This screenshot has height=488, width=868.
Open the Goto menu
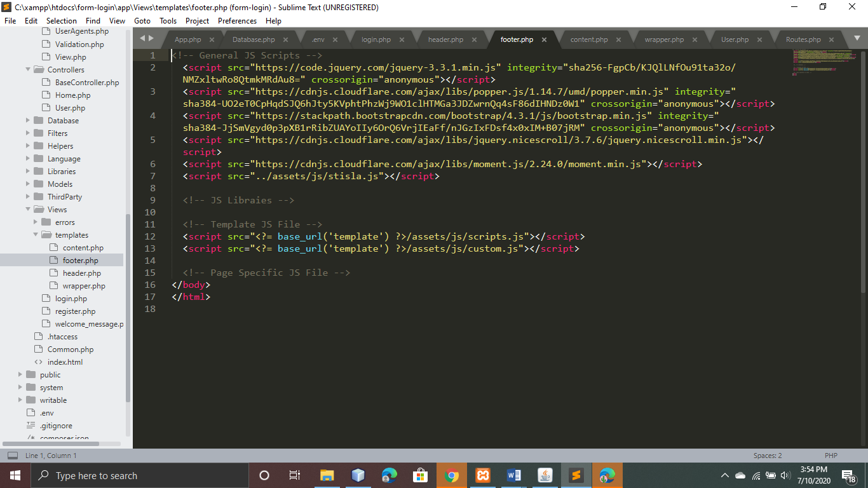(x=142, y=20)
